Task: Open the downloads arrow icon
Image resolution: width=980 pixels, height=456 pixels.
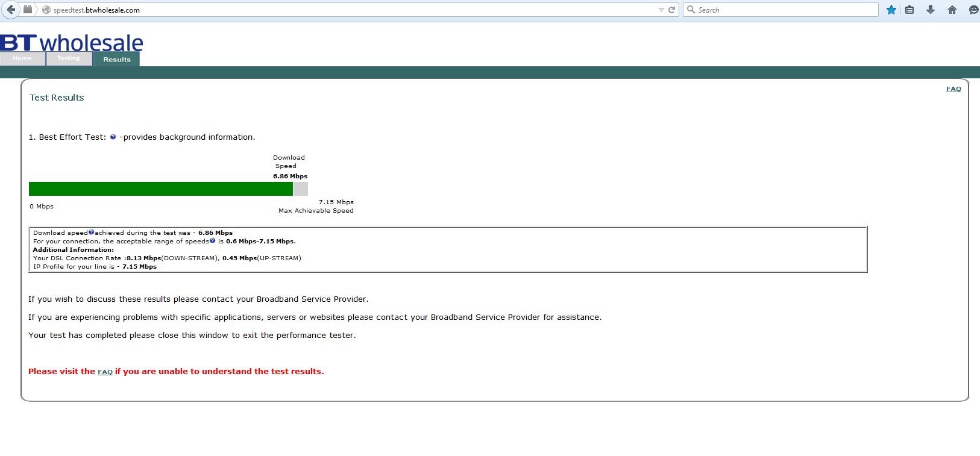Action: click(931, 10)
